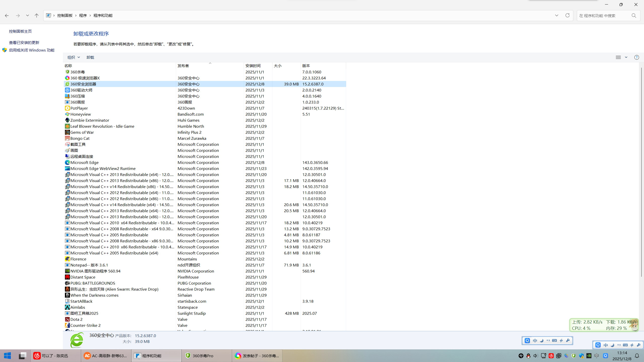Click the notification bell in tray
Viewport: 644px width, 362px height.
click(x=637, y=356)
